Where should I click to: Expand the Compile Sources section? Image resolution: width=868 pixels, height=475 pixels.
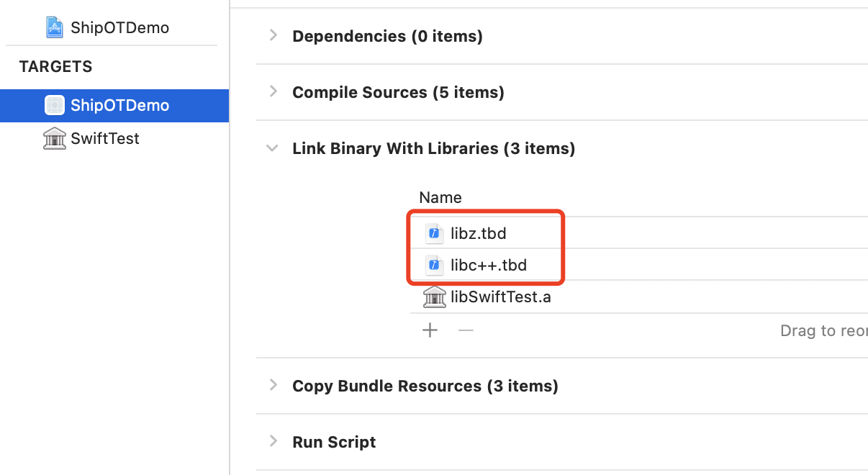273,91
